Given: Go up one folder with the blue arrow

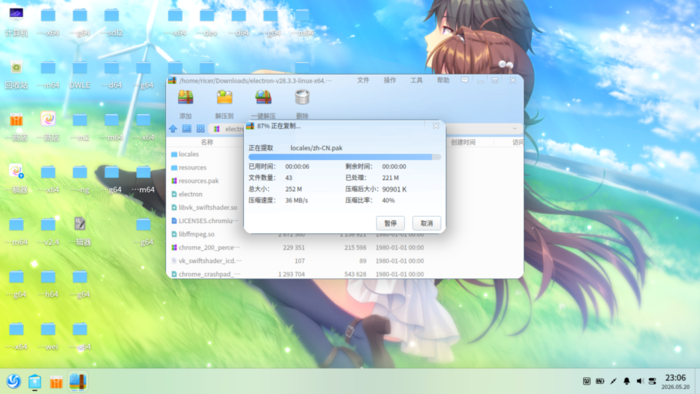Looking at the screenshot, I should 173,129.
